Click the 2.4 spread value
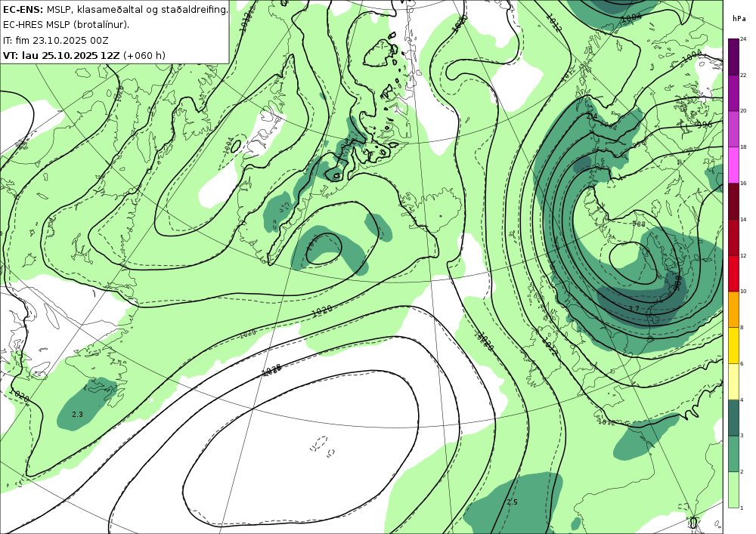756x534 pixels. [592, 116]
